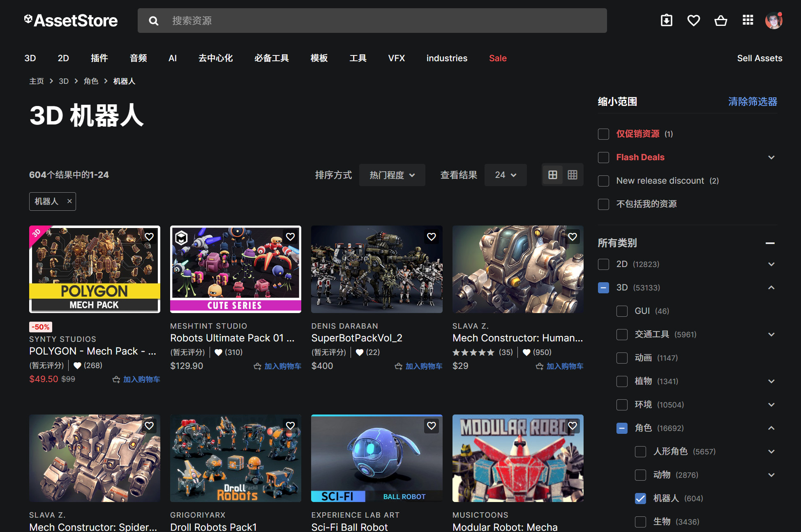The width and height of the screenshot is (801, 532).
Task: Open the 插件 nav menu
Action: 99,58
